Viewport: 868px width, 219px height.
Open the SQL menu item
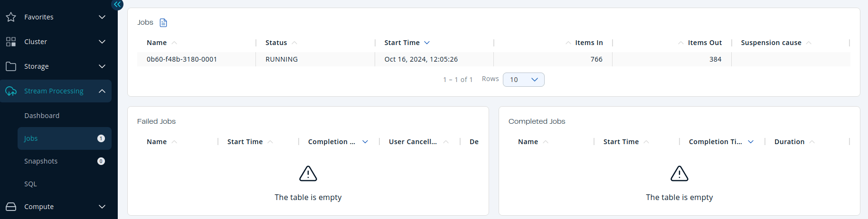click(x=30, y=184)
